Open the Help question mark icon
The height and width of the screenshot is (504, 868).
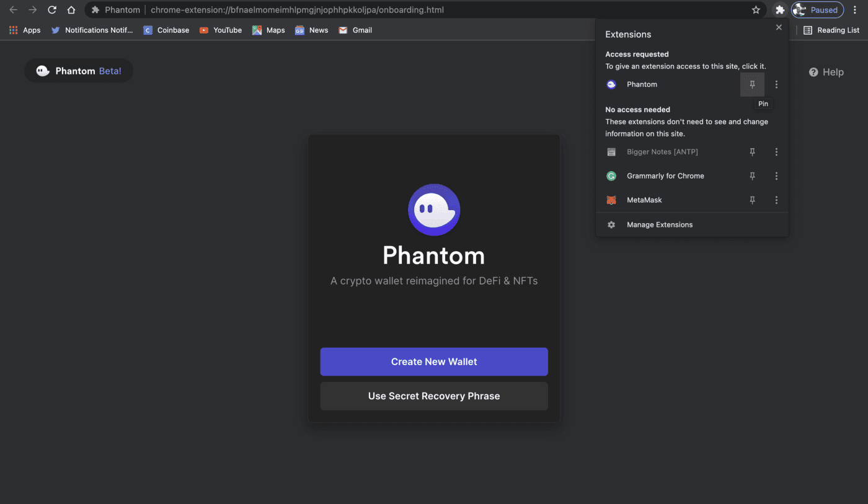pos(812,72)
